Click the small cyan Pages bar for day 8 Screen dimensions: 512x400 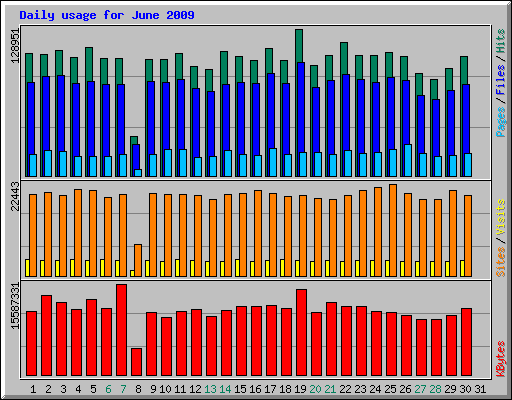(x=138, y=173)
